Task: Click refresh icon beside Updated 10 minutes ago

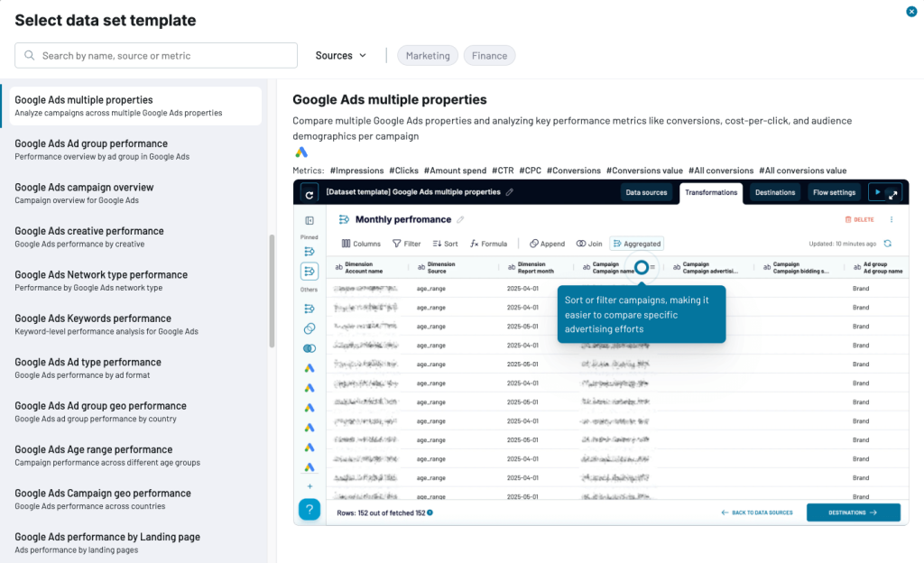Action: pos(888,244)
